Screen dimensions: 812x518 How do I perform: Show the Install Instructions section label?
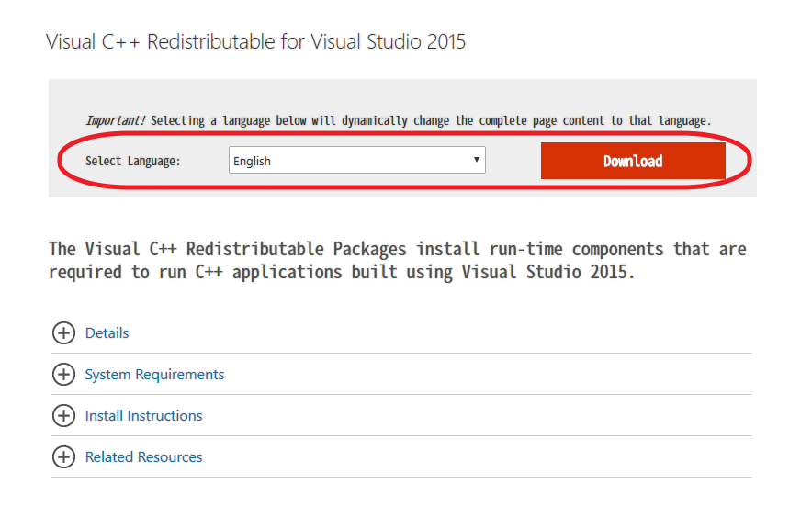(x=143, y=416)
